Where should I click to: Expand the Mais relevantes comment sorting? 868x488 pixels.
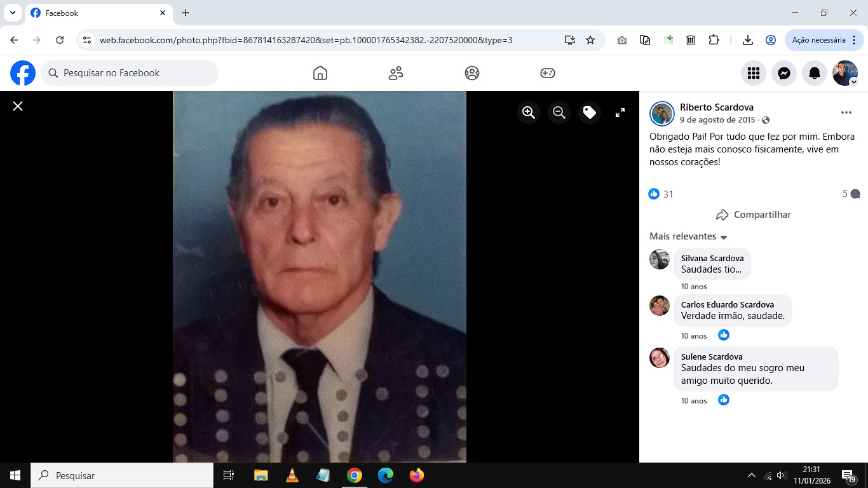[688, 236]
